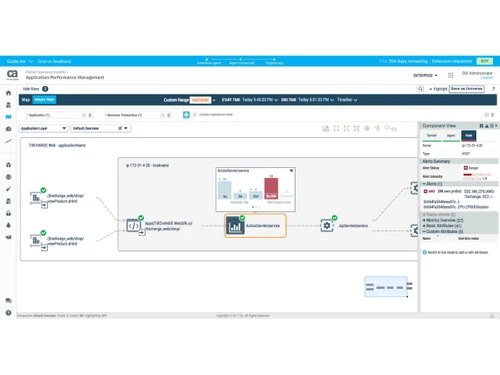Click the CA Technologies logo

click(12, 75)
